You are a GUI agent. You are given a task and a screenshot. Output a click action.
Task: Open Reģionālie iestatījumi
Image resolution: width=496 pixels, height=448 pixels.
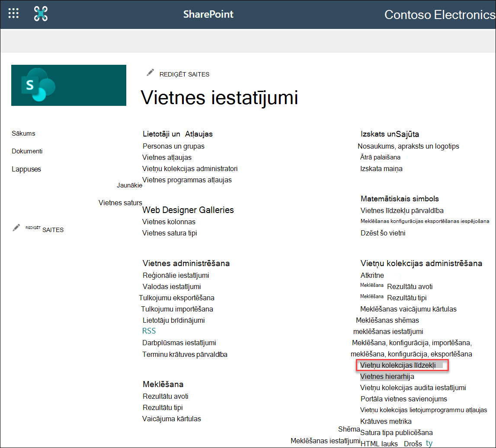coord(176,275)
